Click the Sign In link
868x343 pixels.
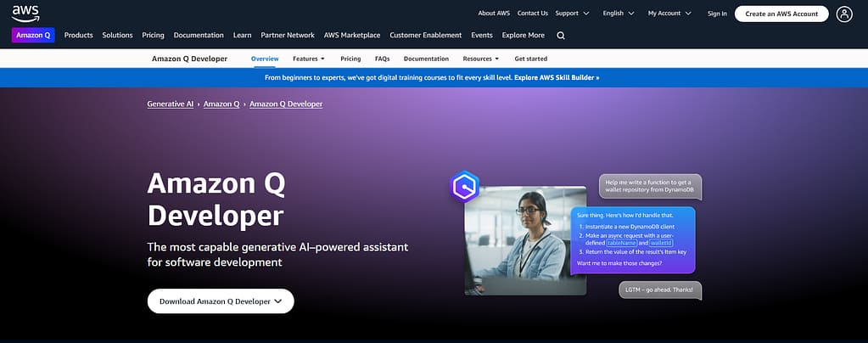click(717, 14)
